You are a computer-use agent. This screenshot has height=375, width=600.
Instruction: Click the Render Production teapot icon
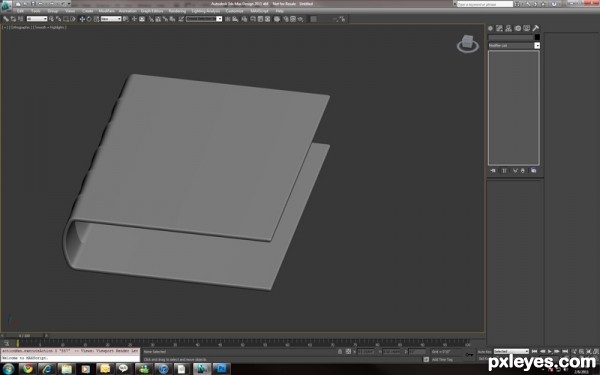coord(301,19)
